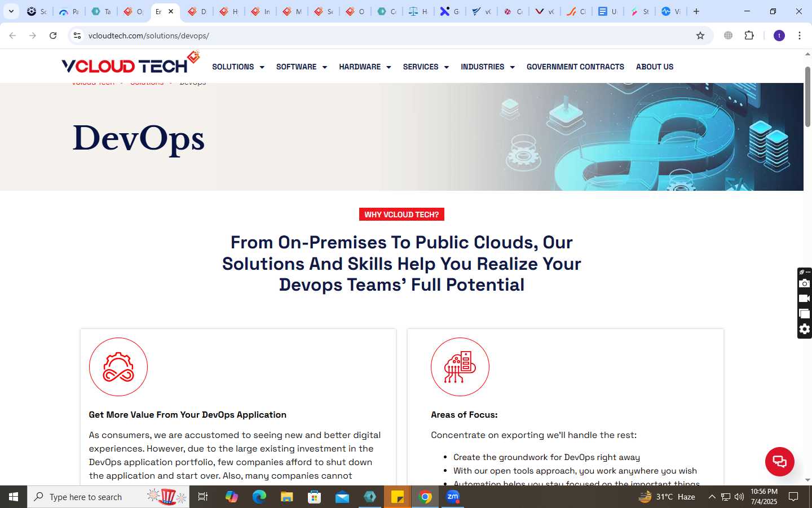Viewport: 812px width, 508px height.
Task: Open the side widget settings gear
Action: click(x=805, y=329)
